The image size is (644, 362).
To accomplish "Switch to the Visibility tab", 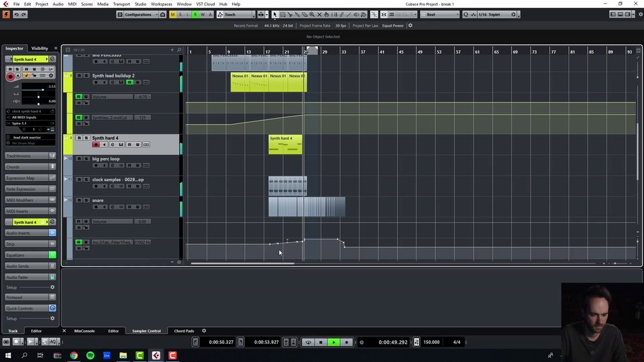I will coord(40,48).
